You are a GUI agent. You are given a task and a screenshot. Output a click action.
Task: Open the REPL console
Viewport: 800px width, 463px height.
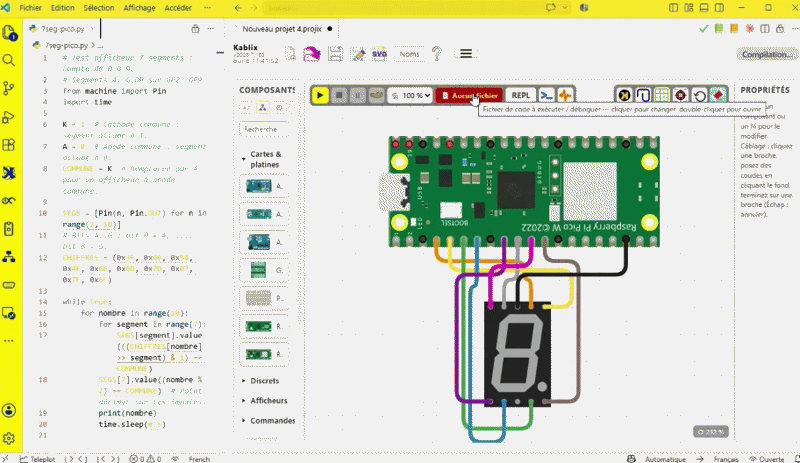click(520, 95)
